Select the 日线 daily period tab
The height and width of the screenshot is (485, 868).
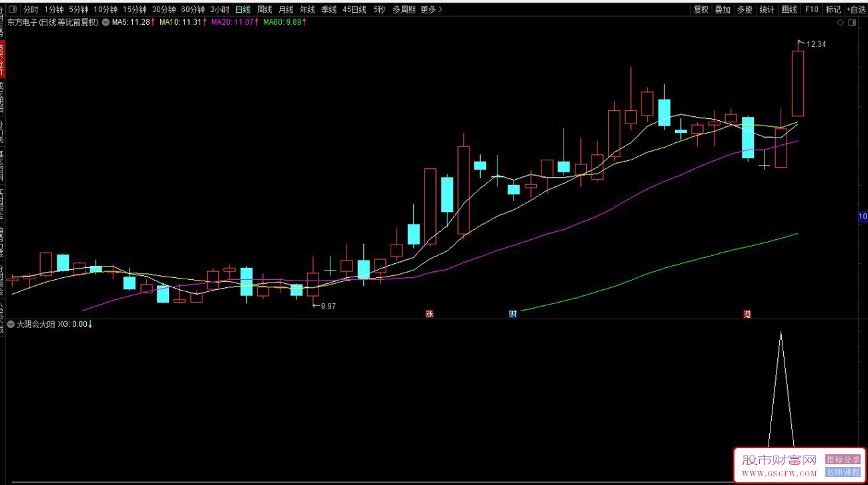pyautogui.click(x=243, y=9)
